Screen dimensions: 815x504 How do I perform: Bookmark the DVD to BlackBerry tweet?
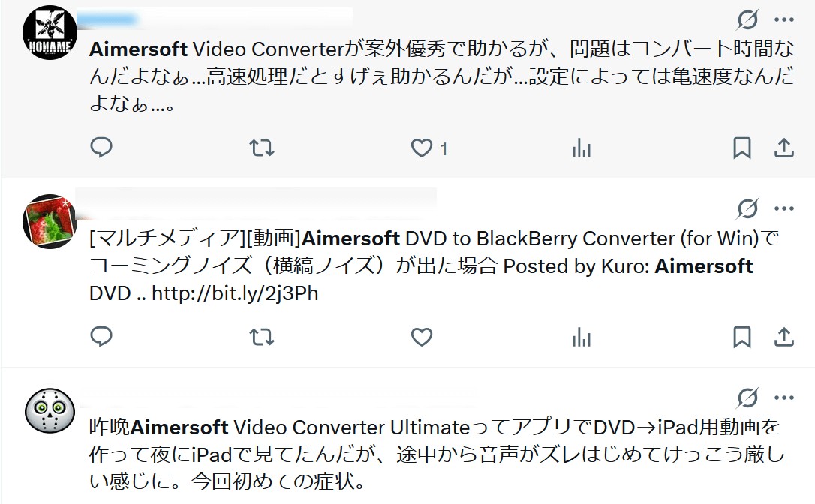tap(741, 337)
